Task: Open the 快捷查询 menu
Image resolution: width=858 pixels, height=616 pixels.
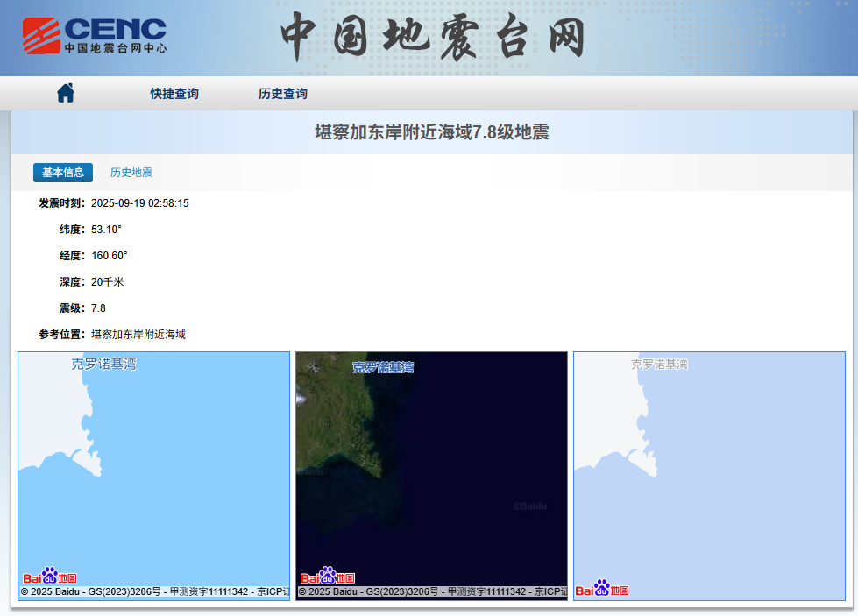Action: coord(174,94)
